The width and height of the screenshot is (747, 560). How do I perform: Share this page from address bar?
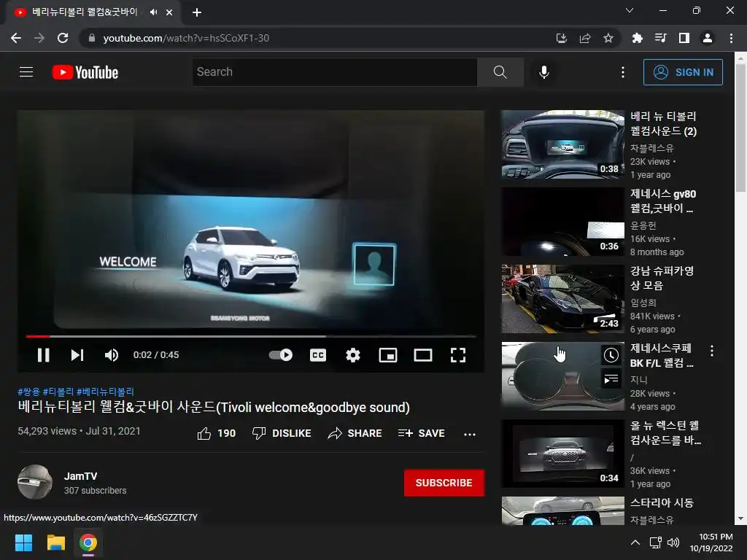pyautogui.click(x=585, y=38)
